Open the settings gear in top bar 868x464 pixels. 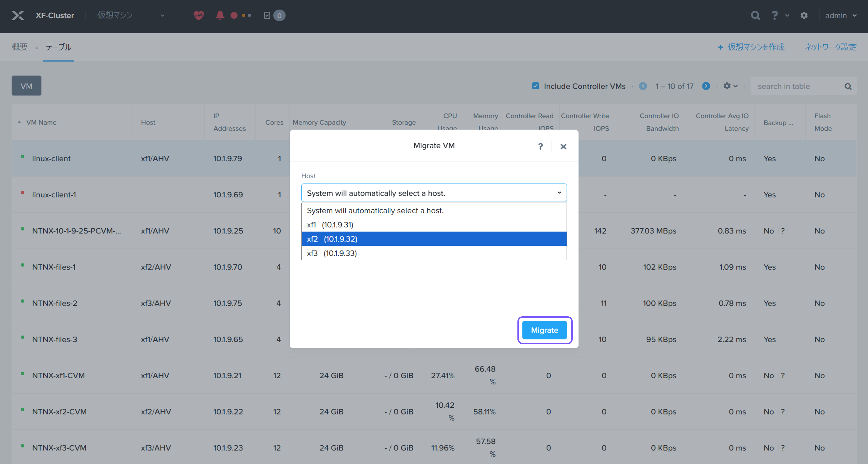[804, 16]
